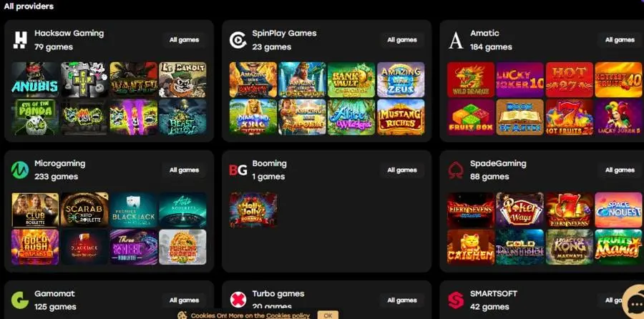Open the Mustang Riches game thumbnail
This screenshot has width=644, height=319.
401,117
